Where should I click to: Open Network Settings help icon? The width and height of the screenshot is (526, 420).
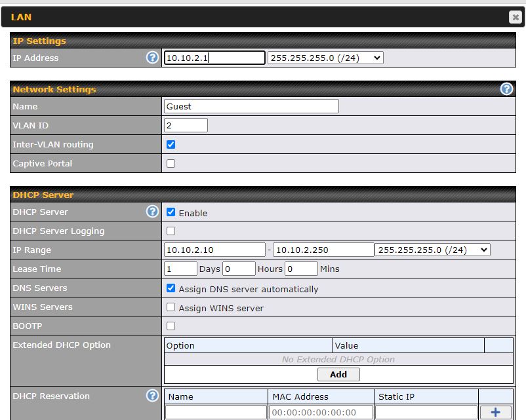coord(506,89)
